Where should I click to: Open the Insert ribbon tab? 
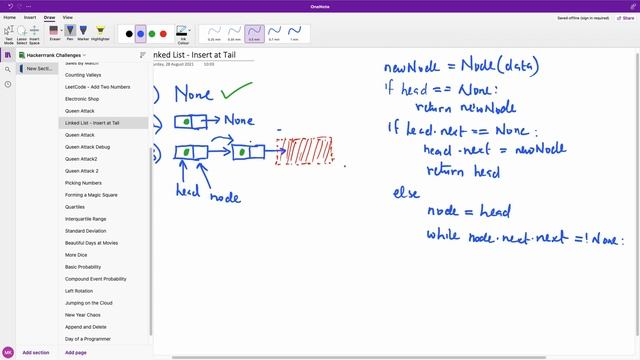(30, 18)
